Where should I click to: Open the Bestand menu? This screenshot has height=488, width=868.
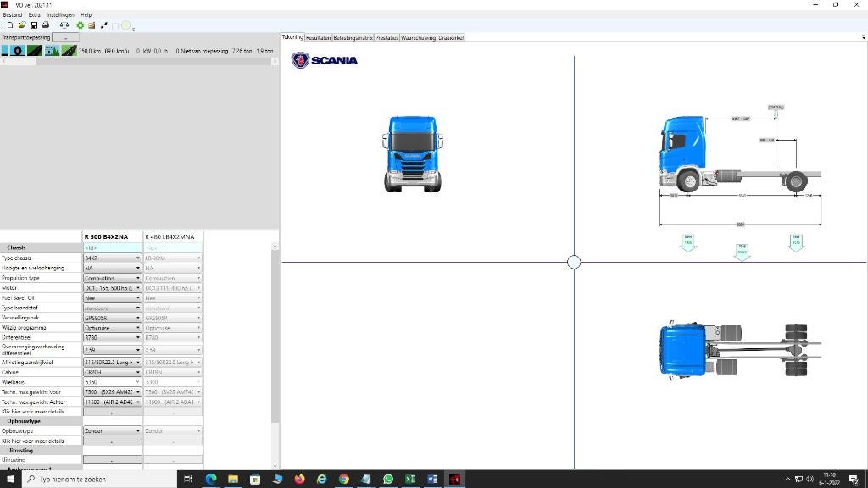(x=13, y=15)
